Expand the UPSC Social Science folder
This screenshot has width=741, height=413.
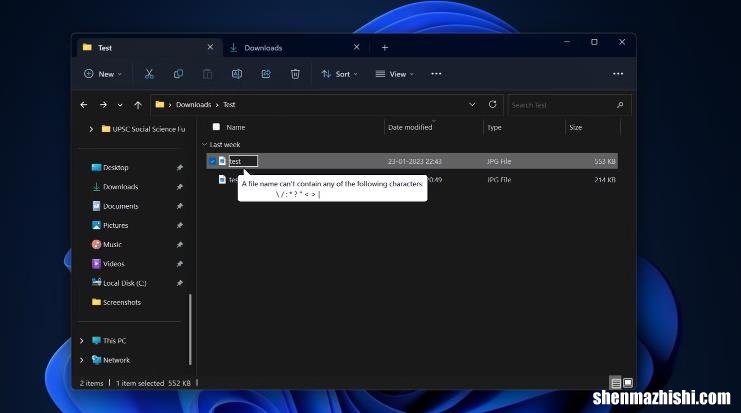91,129
